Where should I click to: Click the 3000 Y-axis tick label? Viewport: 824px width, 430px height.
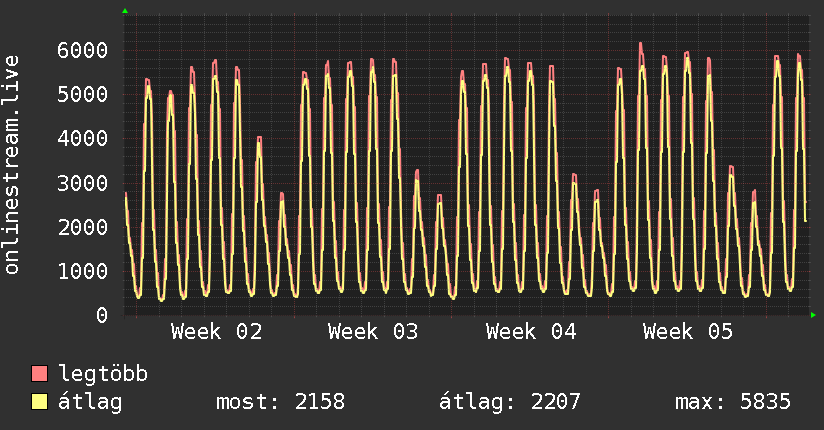[x=81, y=183]
